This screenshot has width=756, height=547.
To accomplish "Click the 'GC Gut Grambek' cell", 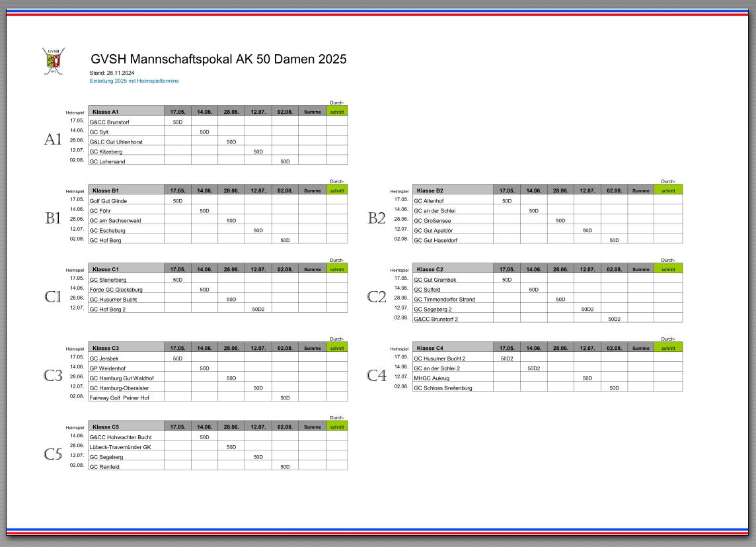I will click(453, 279).
